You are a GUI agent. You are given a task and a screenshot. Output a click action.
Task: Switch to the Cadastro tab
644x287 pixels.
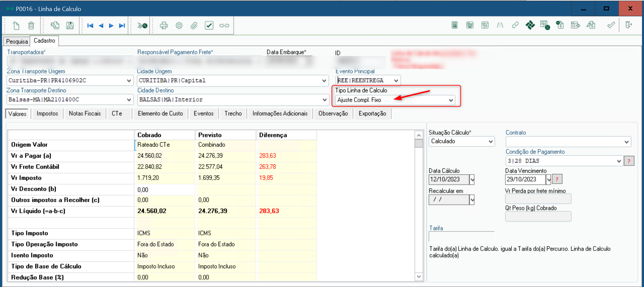(x=44, y=41)
